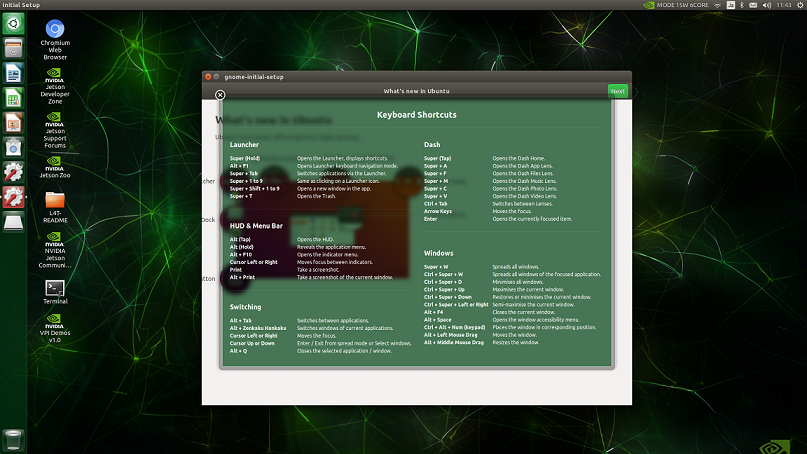The height and width of the screenshot is (454, 807).
Task: Open Wi-Fi network indicator menu
Action: pos(718,5)
